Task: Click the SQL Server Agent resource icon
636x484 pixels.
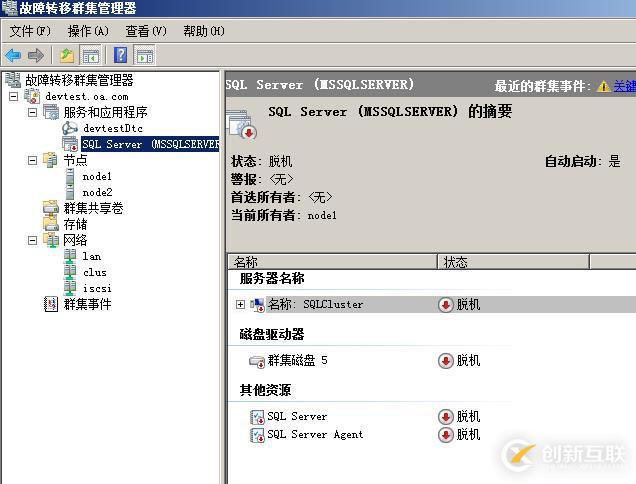Action: pyautogui.click(x=257, y=435)
